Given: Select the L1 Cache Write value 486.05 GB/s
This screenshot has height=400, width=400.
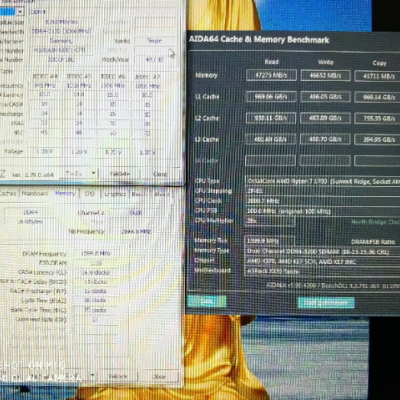Looking at the screenshot, I should tap(325, 97).
